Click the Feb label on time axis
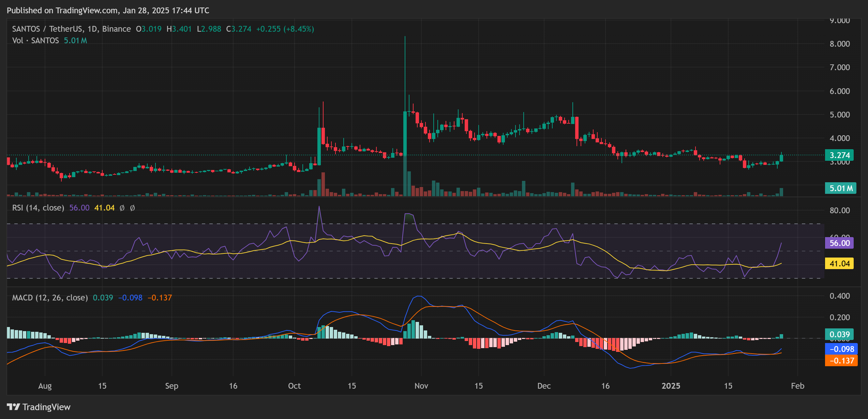The image size is (868, 419). [798, 386]
